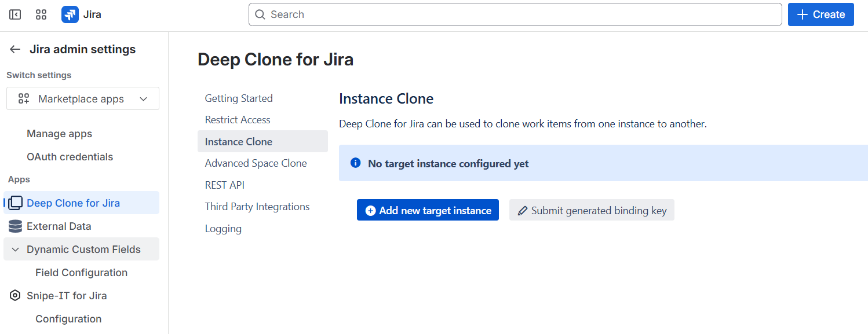Open the REST API tab
This screenshot has width=868, height=334.
pyautogui.click(x=225, y=185)
